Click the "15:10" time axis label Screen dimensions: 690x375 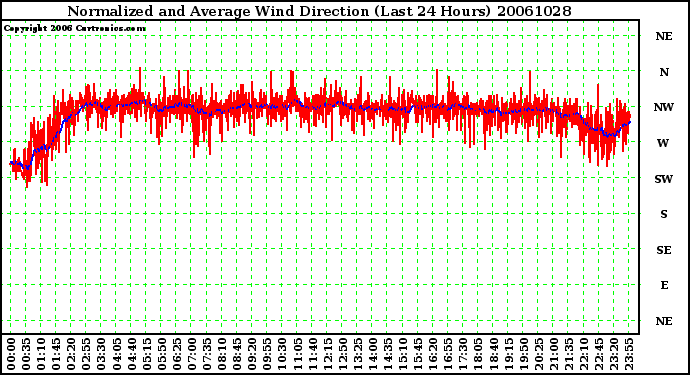click(403, 354)
